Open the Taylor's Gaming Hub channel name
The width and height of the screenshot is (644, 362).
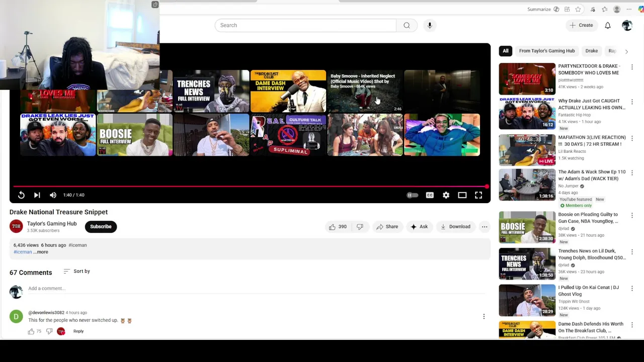coord(52,224)
